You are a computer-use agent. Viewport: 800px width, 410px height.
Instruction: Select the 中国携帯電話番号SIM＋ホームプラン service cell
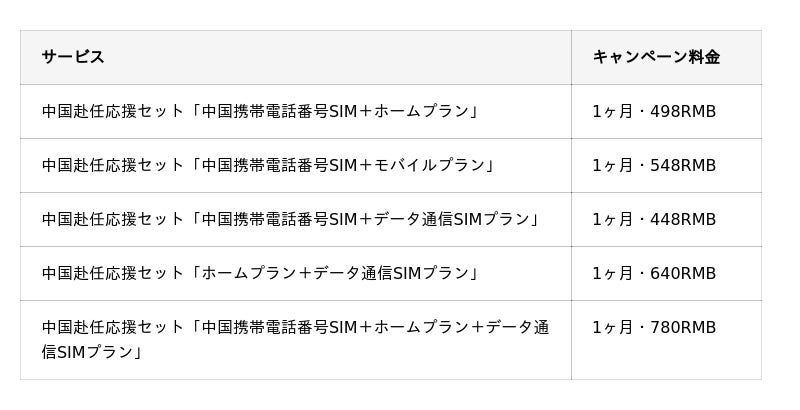tap(260, 111)
